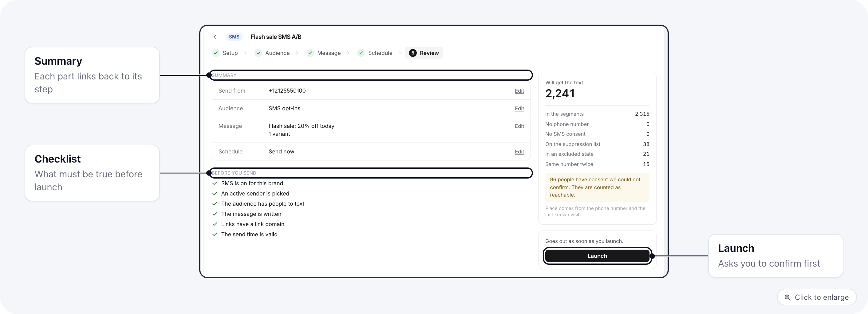The width and height of the screenshot is (868, 314).
Task: Click the Launch button
Action: pyautogui.click(x=597, y=256)
